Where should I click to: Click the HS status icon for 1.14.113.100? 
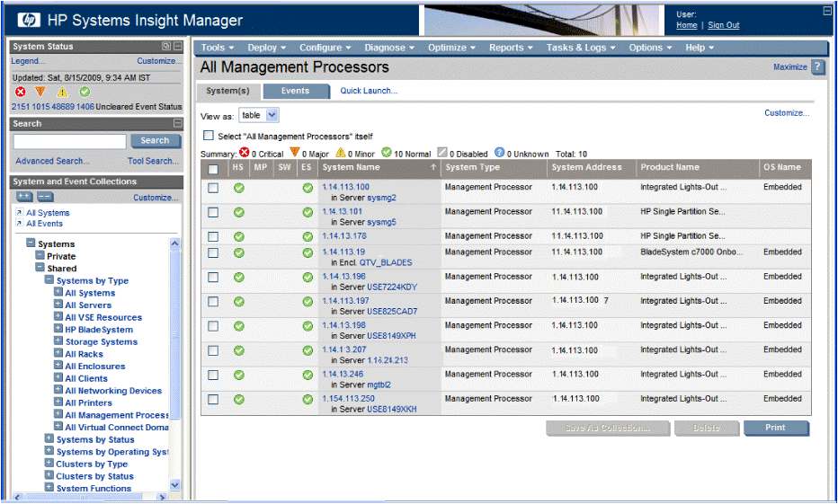point(239,188)
